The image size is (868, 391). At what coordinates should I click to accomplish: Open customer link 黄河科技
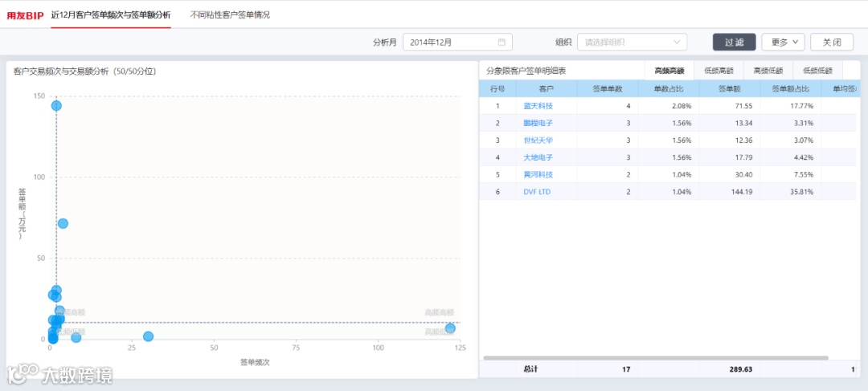click(x=538, y=174)
